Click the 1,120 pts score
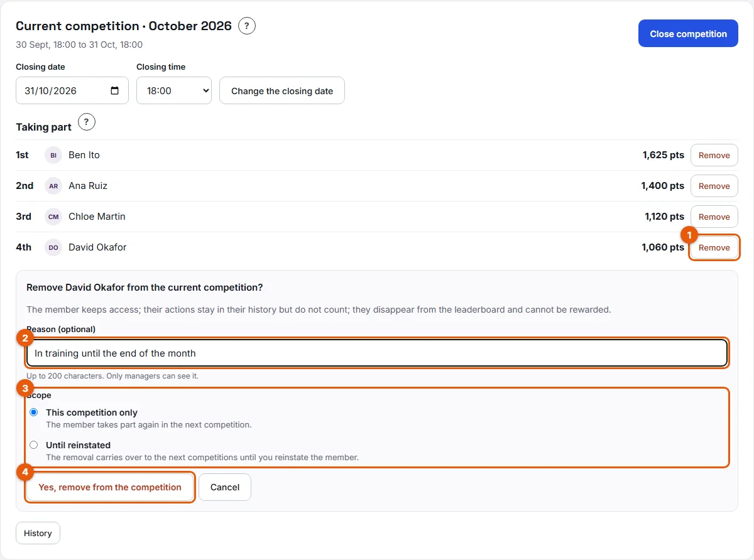This screenshot has width=754, height=560. tap(665, 217)
